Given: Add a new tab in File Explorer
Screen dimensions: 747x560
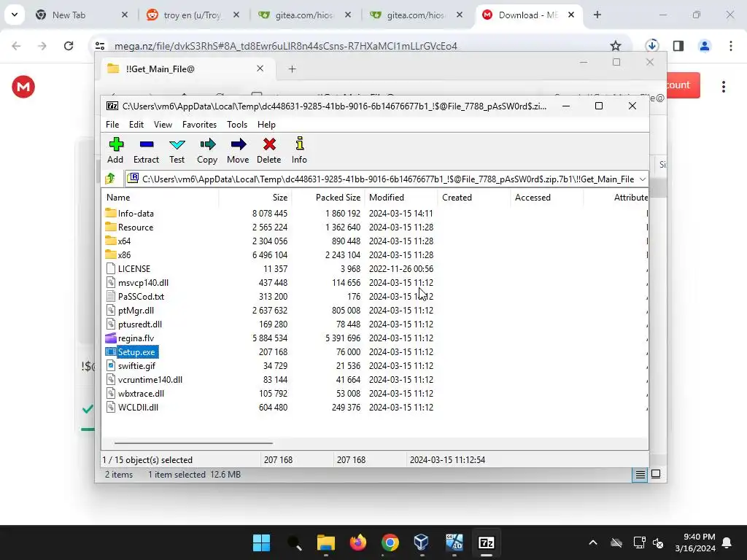Looking at the screenshot, I should point(292,69).
